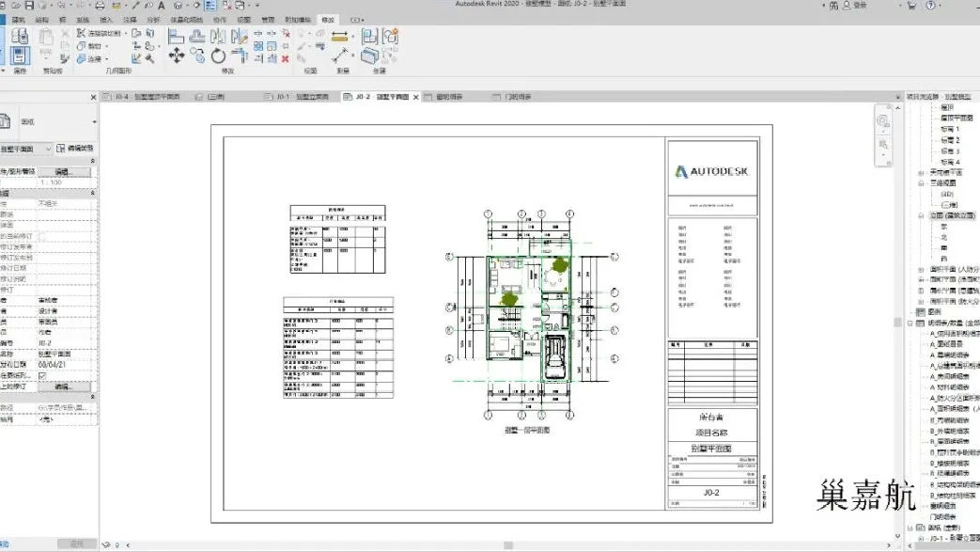Open the Properties palette button in ribbon
The image size is (980, 552).
coord(20,55)
